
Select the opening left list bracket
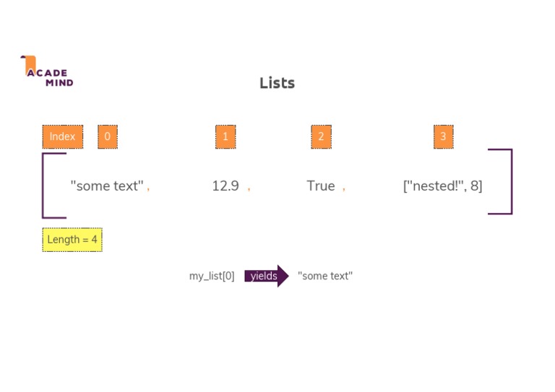click(45, 185)
